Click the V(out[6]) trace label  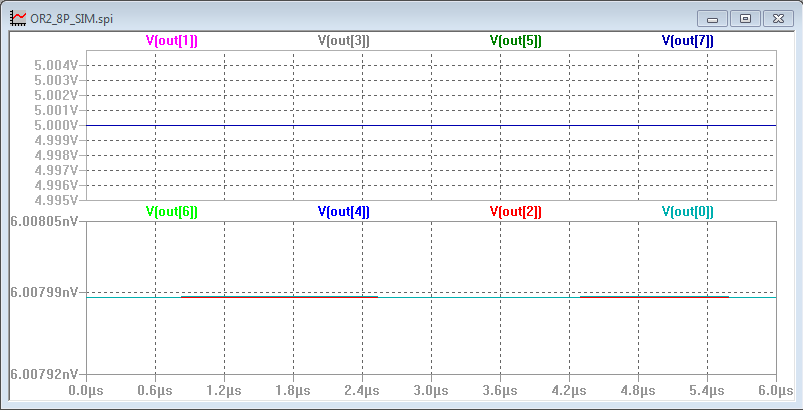click(172, 212)
